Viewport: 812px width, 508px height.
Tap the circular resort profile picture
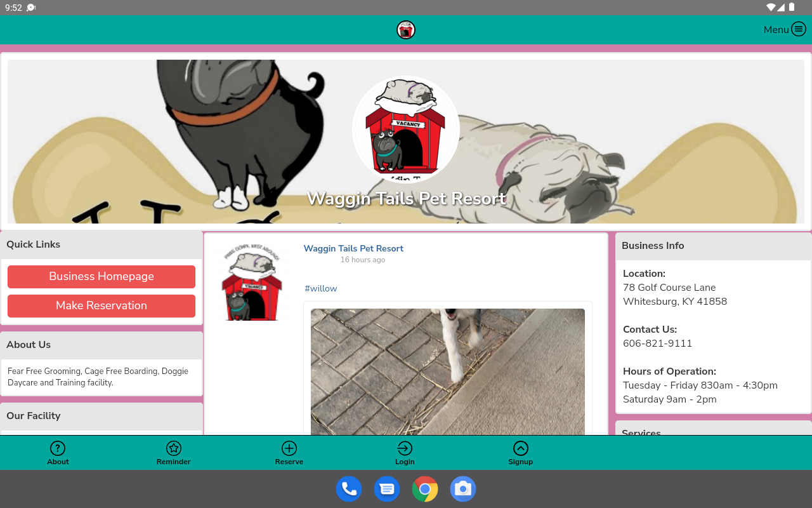406,130
